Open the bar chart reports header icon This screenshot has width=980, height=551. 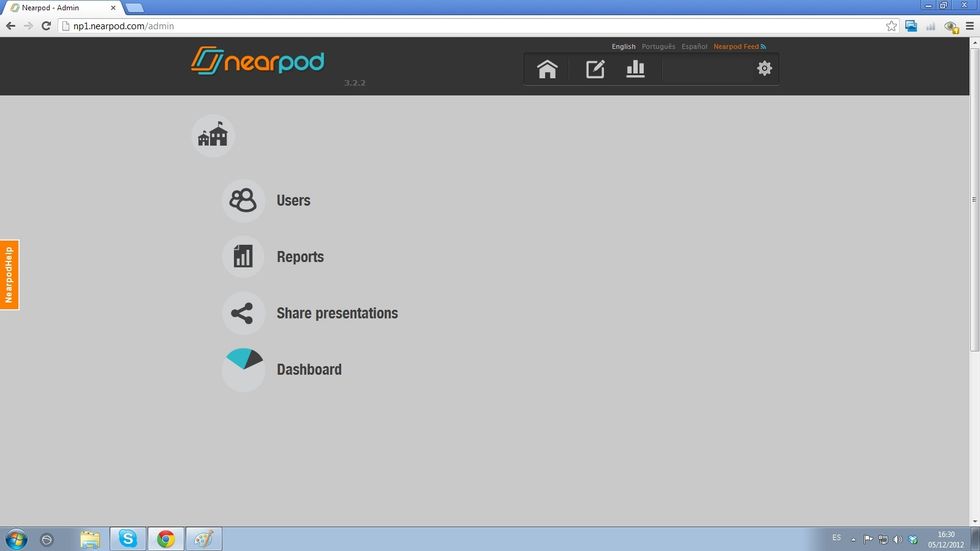635,69
